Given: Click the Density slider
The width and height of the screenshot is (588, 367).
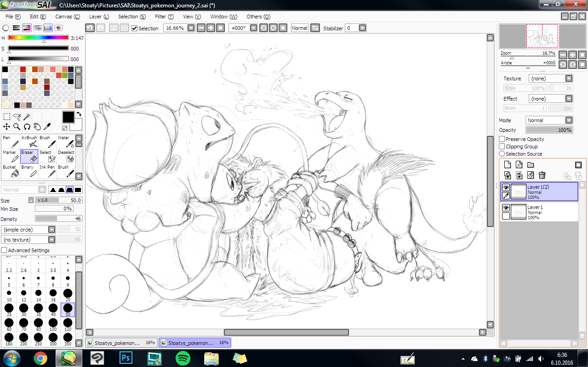Looking at the screenshot, I should (x=59, y=218).
